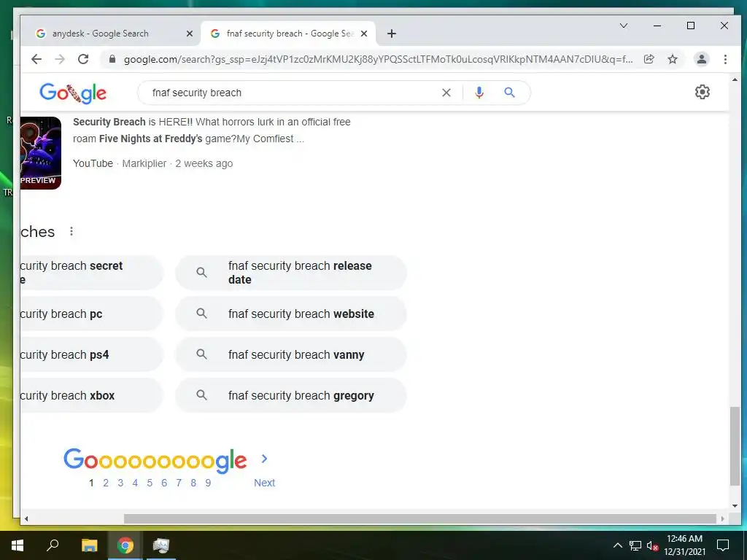Click the Google logo homepage link
This screenshot has height=560, width=747.
pyautogui.click(x=72, y=93)
